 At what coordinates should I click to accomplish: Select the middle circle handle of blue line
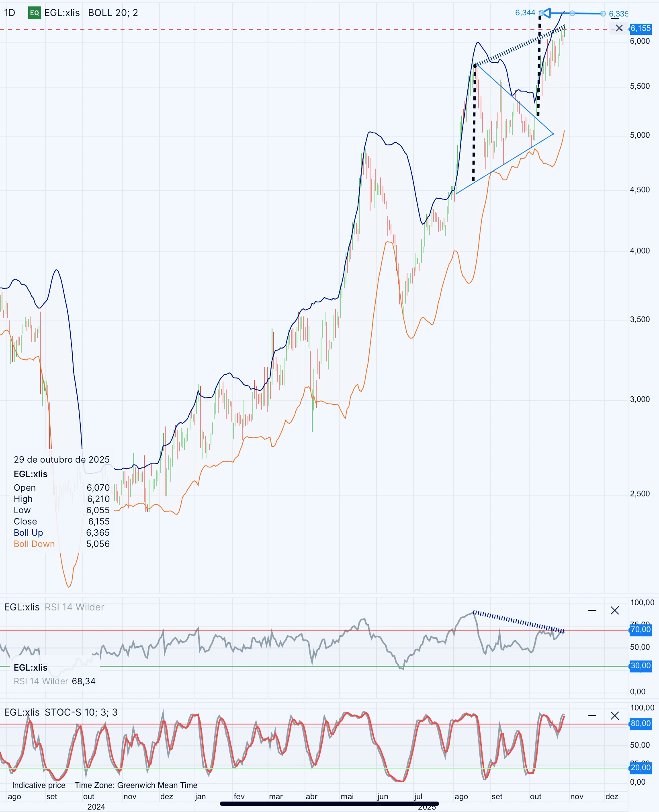(x=572, y=13)
